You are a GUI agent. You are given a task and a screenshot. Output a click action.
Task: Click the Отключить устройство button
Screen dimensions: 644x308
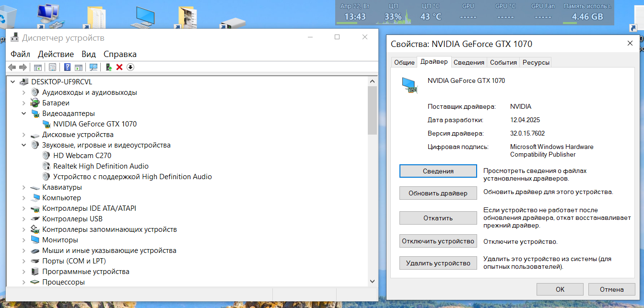[x=438, y=241]
